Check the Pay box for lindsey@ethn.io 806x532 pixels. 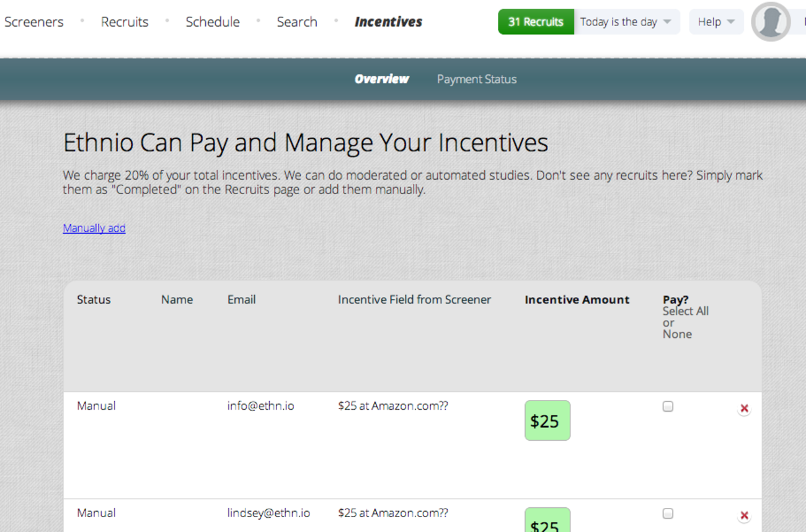(668, 513)
